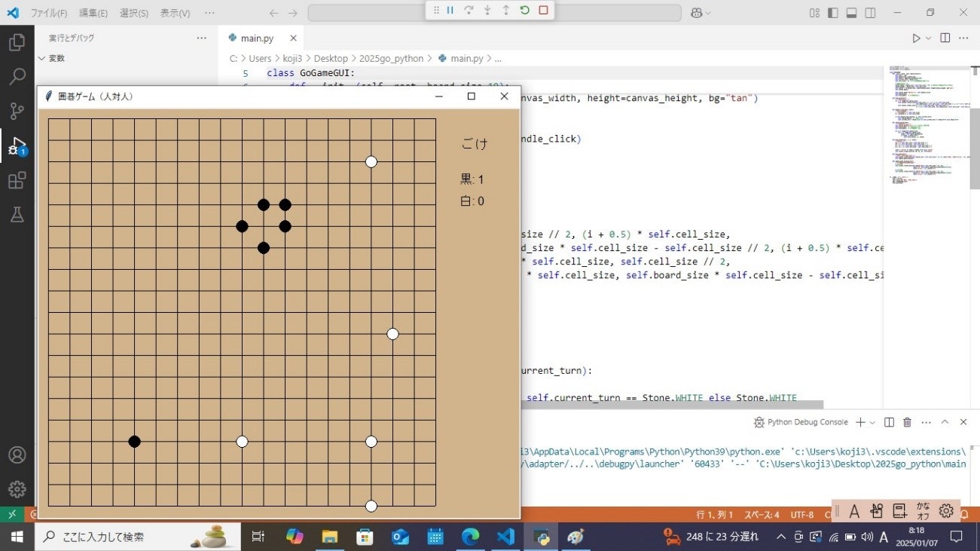Viewport: 980px width, 551px height.
Task: Restart debugging with the green restart icon
Action: click(525, 11)
